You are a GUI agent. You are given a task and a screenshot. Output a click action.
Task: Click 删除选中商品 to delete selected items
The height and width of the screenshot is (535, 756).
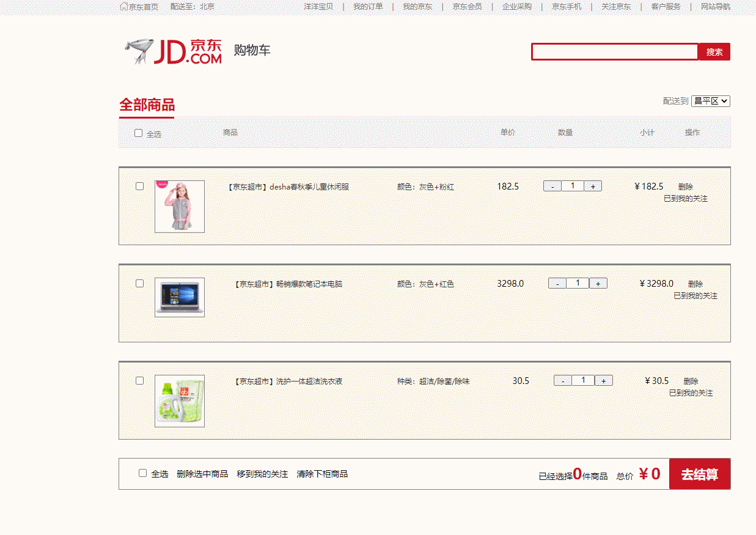point(204,473)
